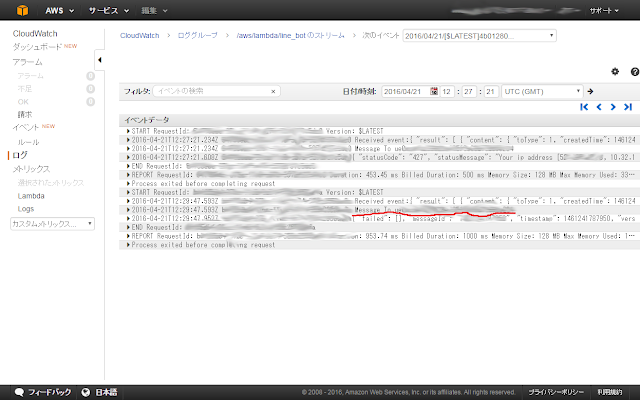Image resolution: width=640 pixels, height=400 pixels.
Task: Expand first END RequestId log row
Action: click(x=128, y=166)
